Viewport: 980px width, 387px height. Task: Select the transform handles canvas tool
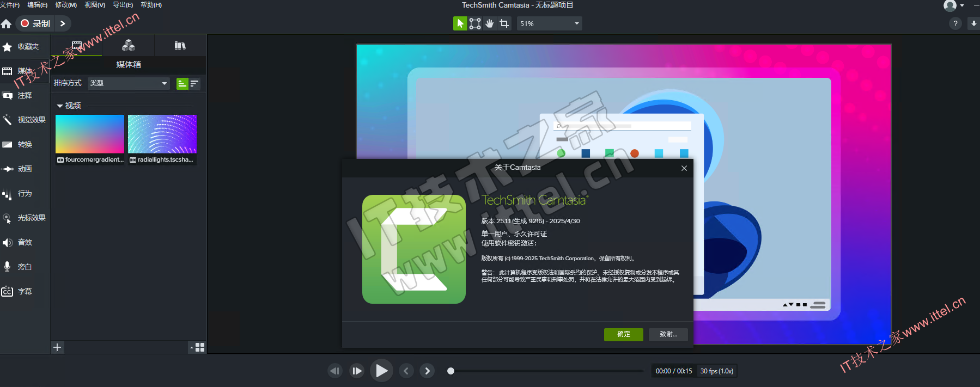click(x=475, y=23)
